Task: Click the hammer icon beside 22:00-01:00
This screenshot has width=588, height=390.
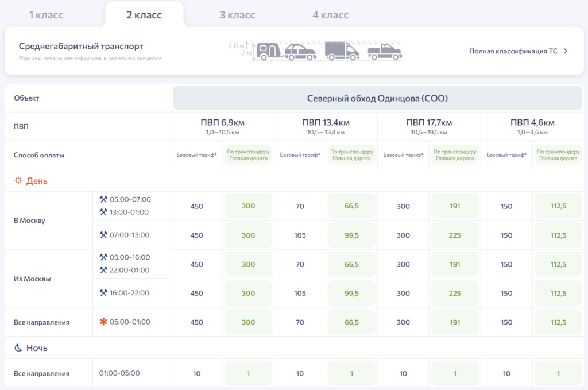Action: [103, 270]
